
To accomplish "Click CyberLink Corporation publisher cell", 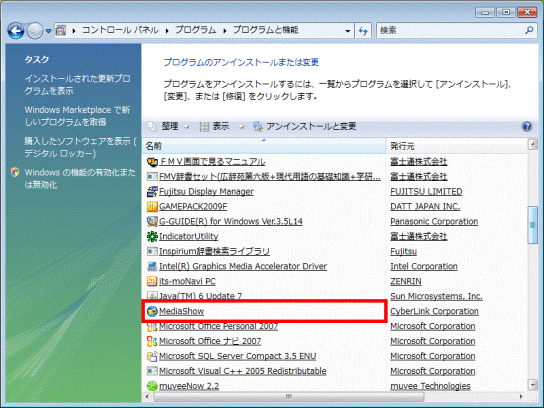I will 434,311.
